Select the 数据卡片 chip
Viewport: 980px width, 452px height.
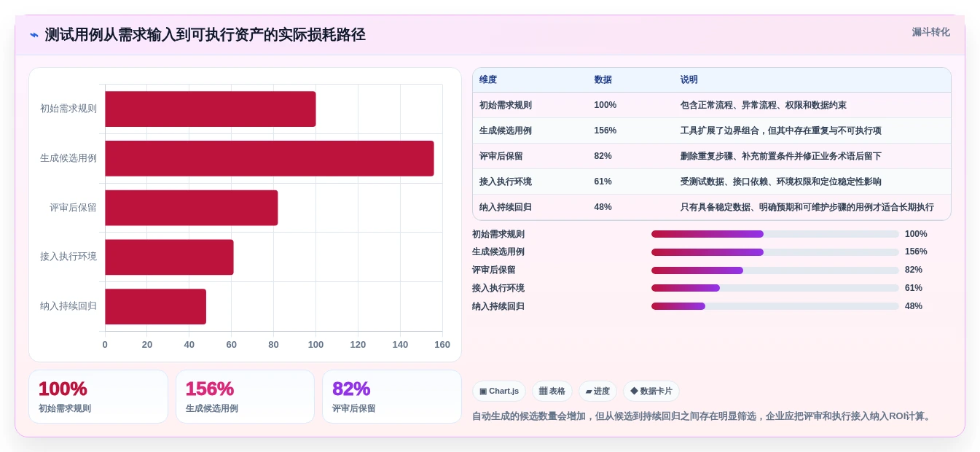[651, 391]
